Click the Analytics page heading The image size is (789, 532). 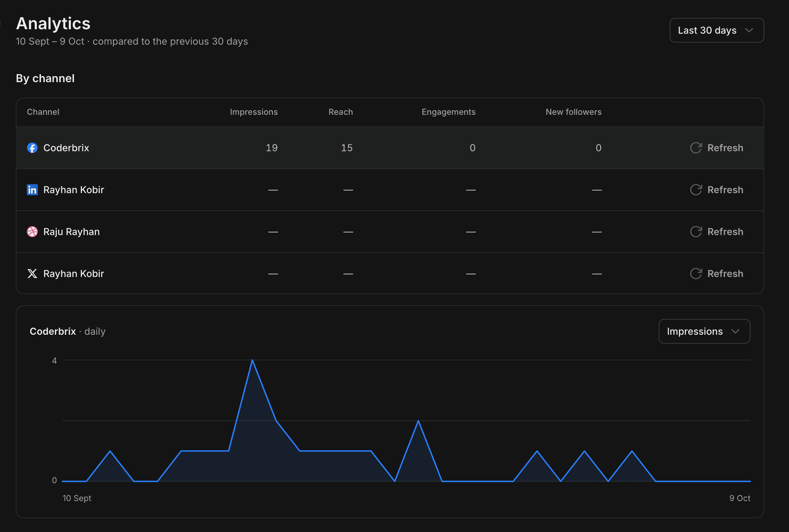pos(53,23)
